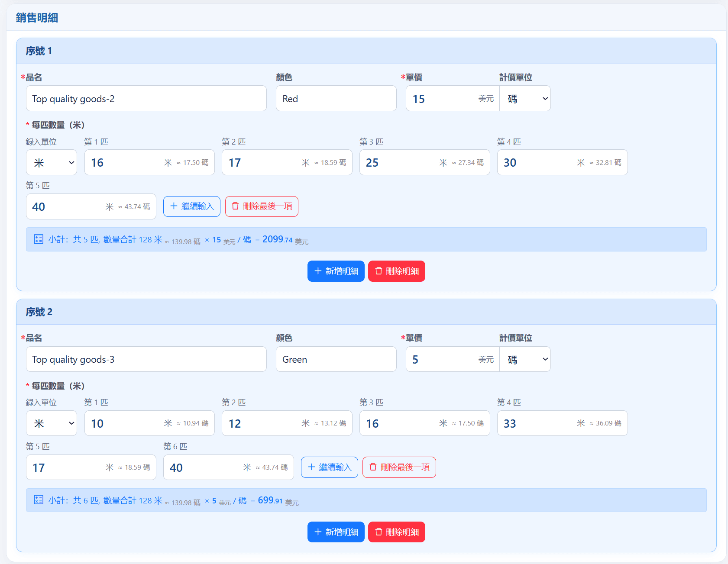Click subtotal amount 2099.74 美元
The width and height of the screenshot is (728, 564).
(285, 239)
